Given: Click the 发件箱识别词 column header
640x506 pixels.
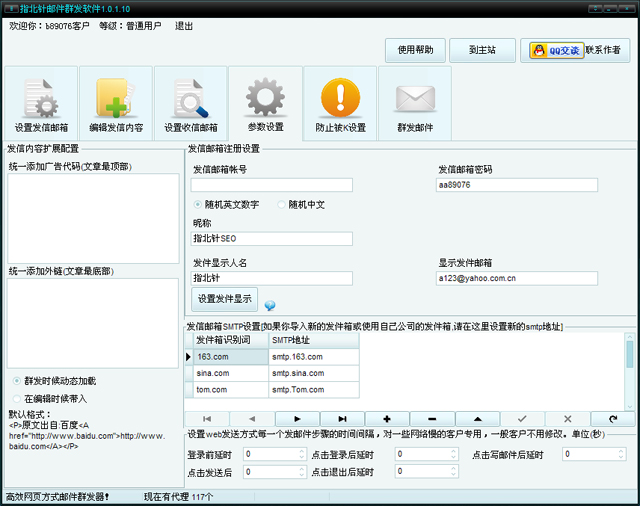Looking at the screenshot, I should [231, 340].
